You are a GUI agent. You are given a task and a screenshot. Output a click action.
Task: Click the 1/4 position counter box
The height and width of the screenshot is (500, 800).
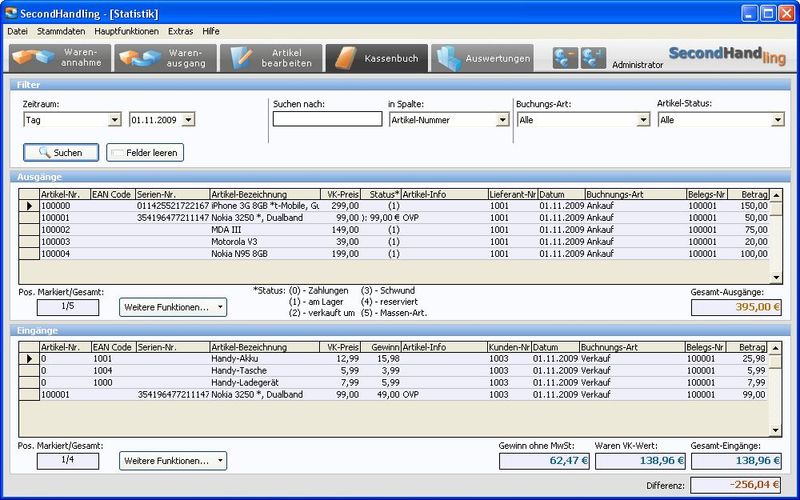pyautogui.click(x=68, y=461)
